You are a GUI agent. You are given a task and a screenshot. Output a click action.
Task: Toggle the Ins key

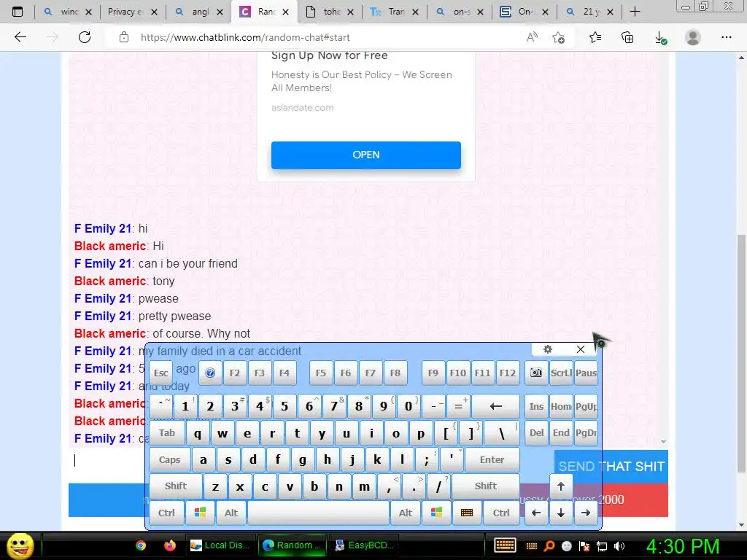(x=536, y=406)
